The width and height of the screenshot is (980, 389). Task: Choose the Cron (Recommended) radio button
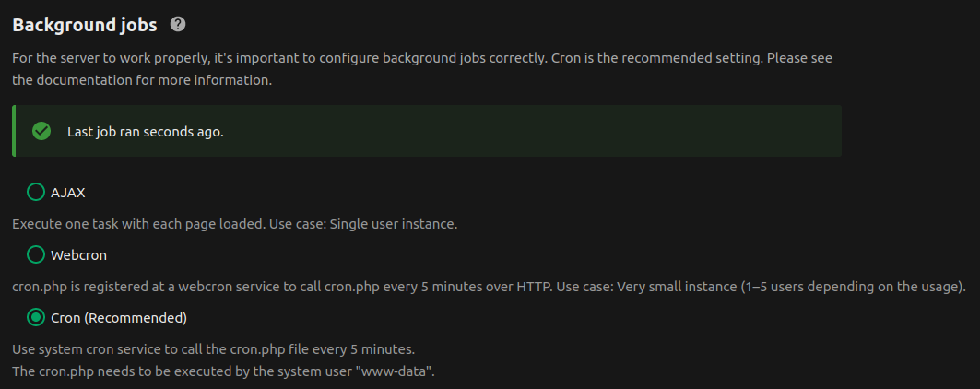click(36, 318)
